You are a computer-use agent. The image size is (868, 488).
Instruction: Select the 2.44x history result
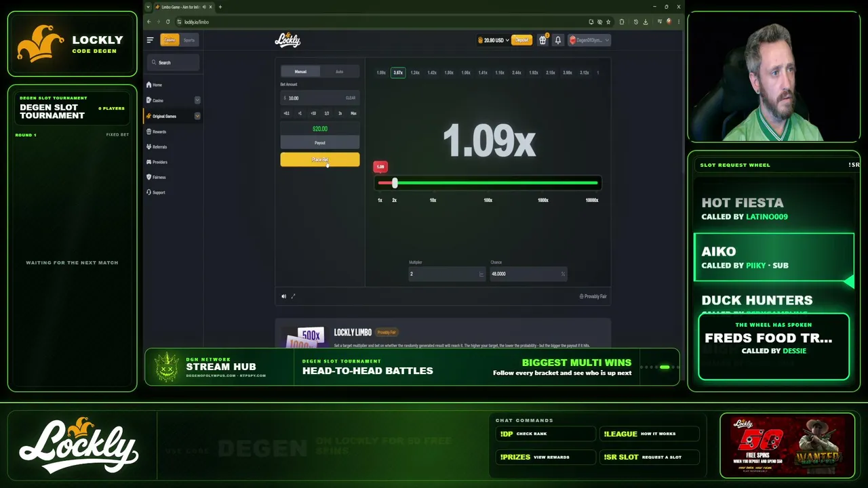(x=517, y=73)
